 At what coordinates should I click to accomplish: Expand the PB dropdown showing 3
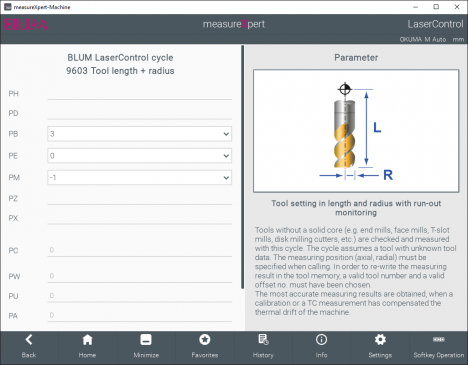[x=139, y=134]
